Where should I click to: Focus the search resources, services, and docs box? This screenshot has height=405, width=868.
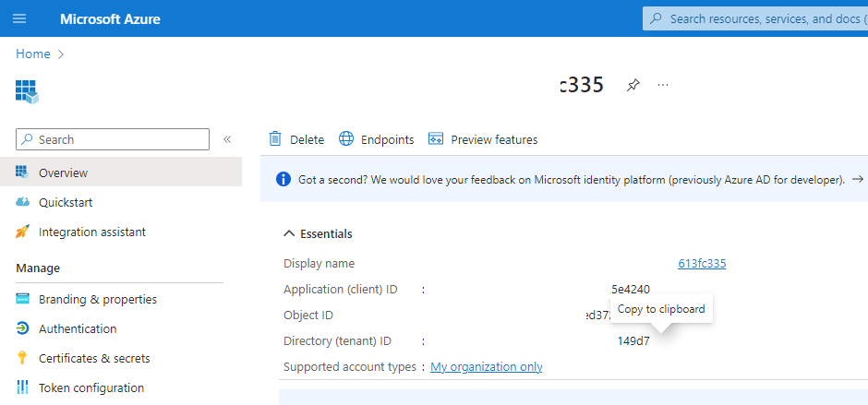755,18
